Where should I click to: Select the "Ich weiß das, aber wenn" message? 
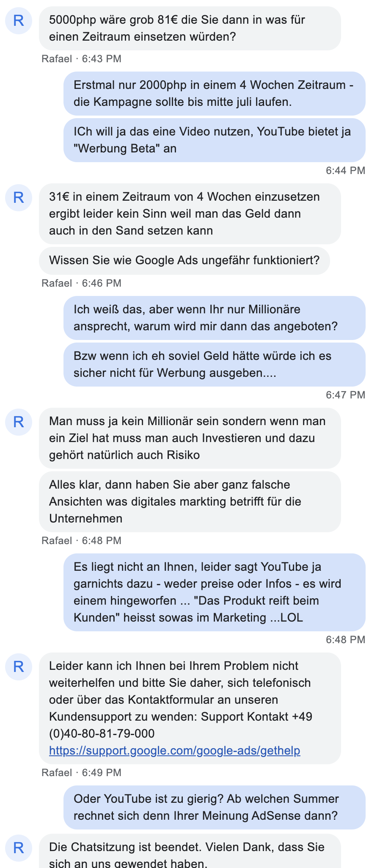tap(214, 318)
